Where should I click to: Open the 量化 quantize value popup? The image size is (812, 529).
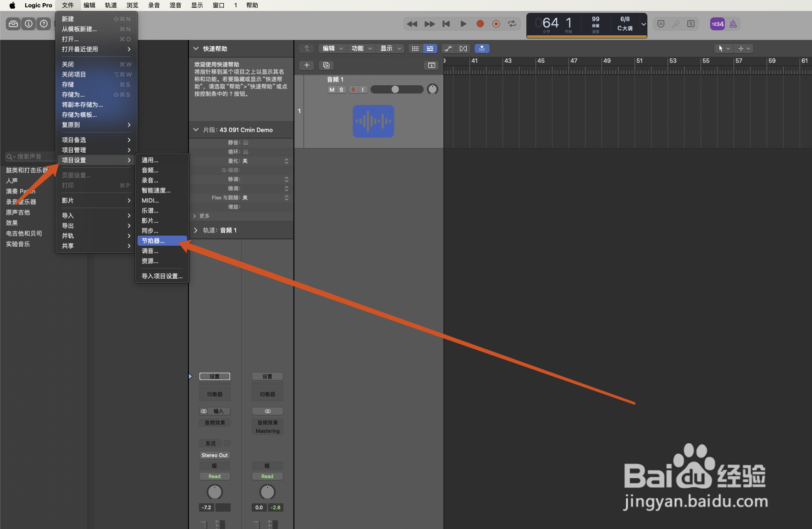265,161
